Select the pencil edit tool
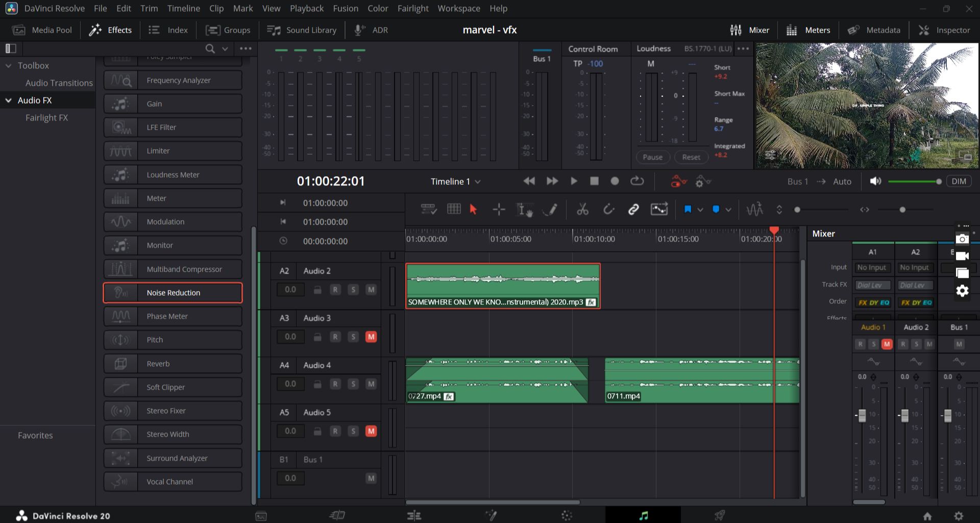The height and width of the screenshot is (523, 980). (x=550, y=209)
